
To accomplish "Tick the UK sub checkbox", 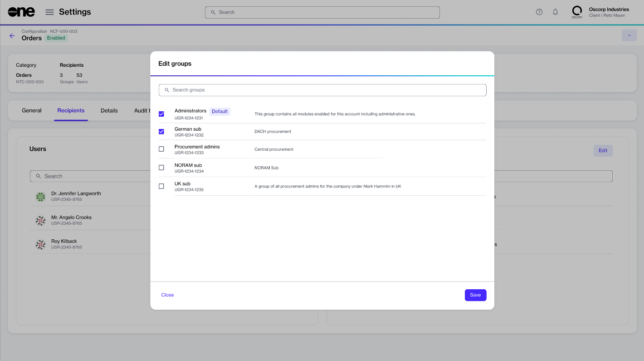I will tap(161, 186).
